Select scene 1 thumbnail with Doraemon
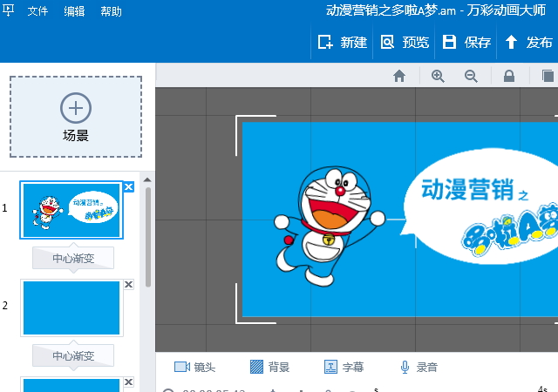Image resolution: width=558 pixels, height=392 pixels. (71, 209)
